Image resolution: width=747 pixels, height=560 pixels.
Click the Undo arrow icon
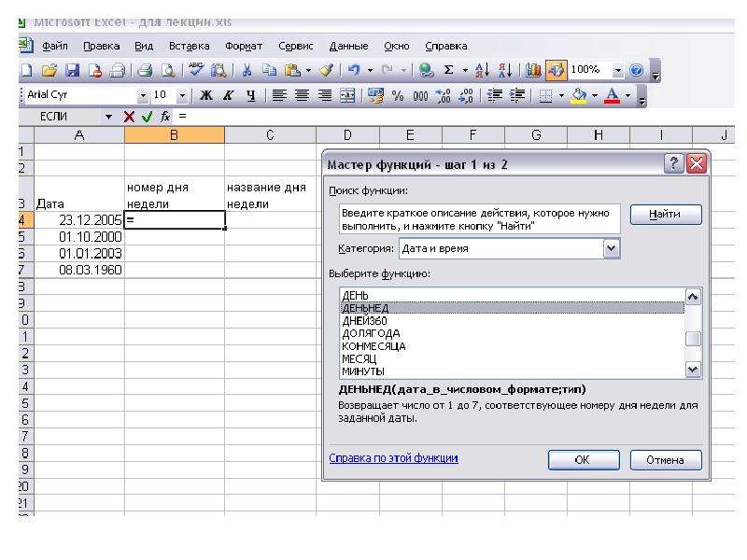pyautogui.click(x=354, y=70)
